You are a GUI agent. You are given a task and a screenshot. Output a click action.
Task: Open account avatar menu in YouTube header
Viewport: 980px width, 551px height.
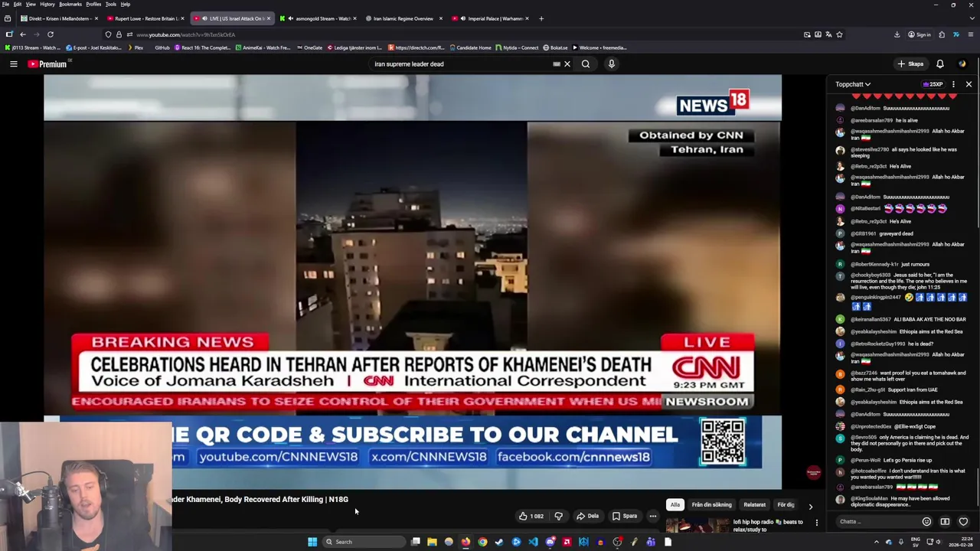point(962,64)
